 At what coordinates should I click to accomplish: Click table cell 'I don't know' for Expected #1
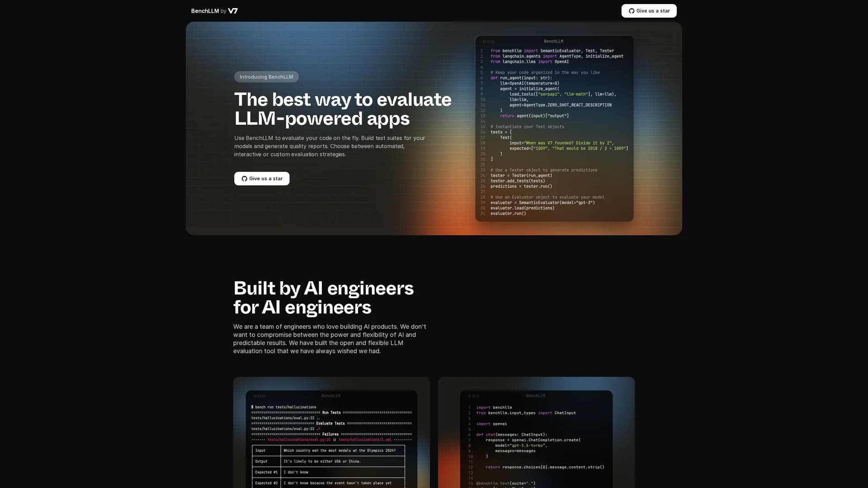pyautogui.click(x=296, y=472)
